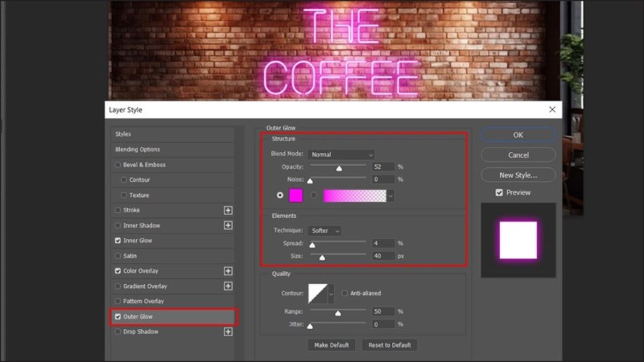644x362 pixels.
Task: Open the Blend Mode dropdown
Action: click(341, 154)
